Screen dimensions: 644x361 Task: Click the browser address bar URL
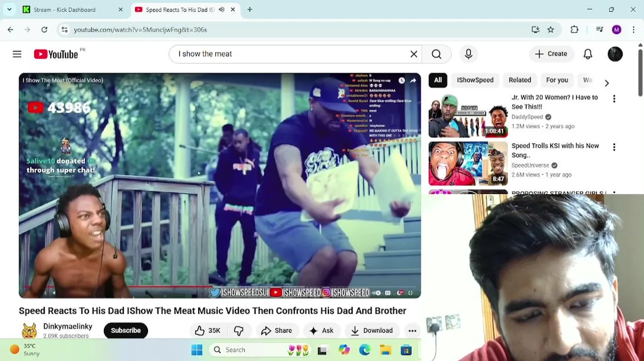140,30
